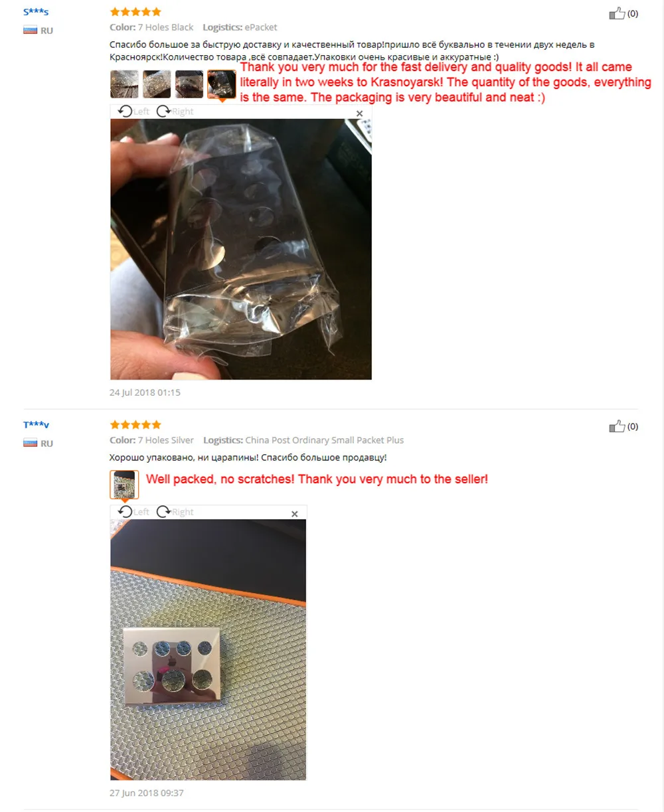Click thumbs-up icon on S***s review
664x812 pixels.
pyautogui.click(x=617, y=13)
